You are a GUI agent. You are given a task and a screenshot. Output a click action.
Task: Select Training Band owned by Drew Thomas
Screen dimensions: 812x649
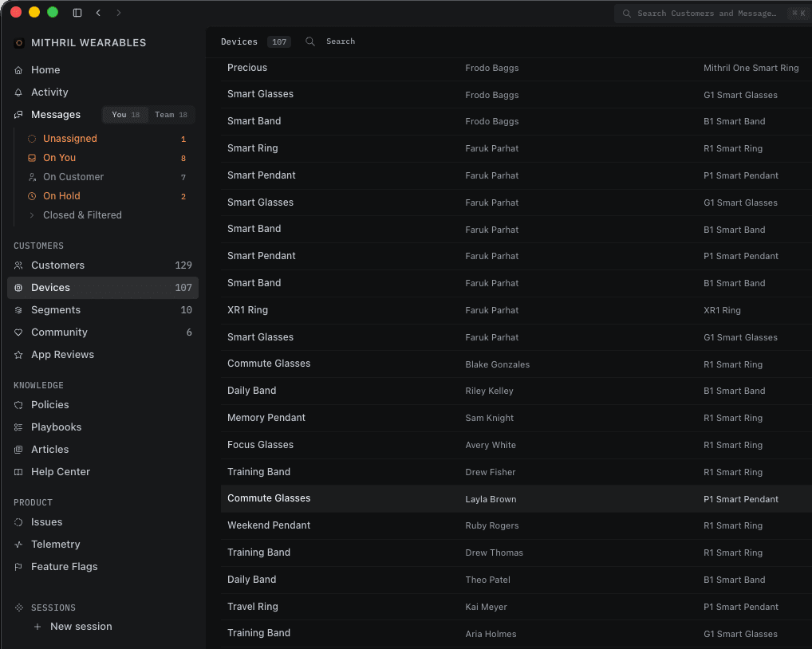pos(516,553)
